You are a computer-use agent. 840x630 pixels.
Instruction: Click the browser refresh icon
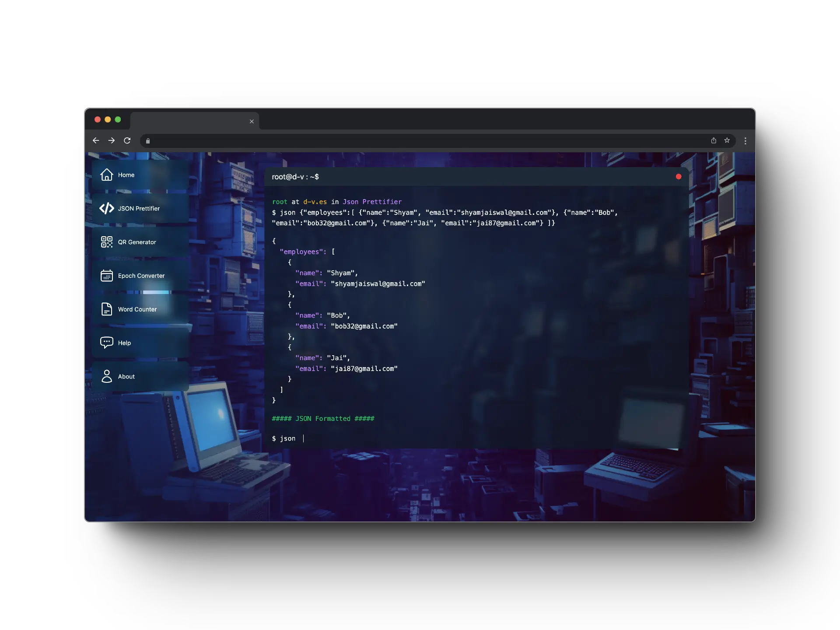click(x=128, y=140)
